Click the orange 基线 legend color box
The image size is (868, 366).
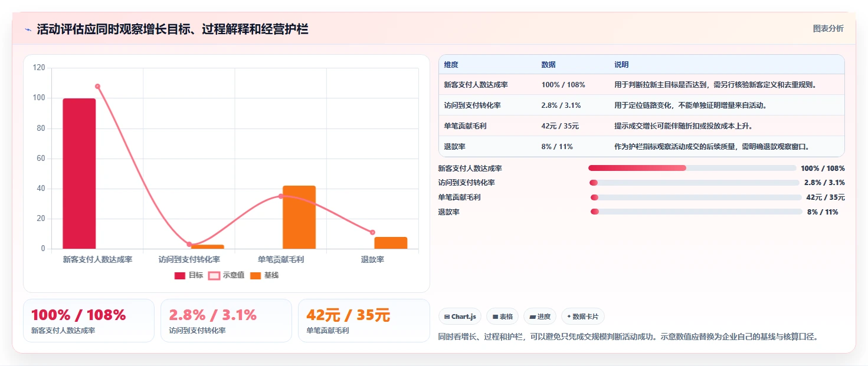click(x=256, y=275)
